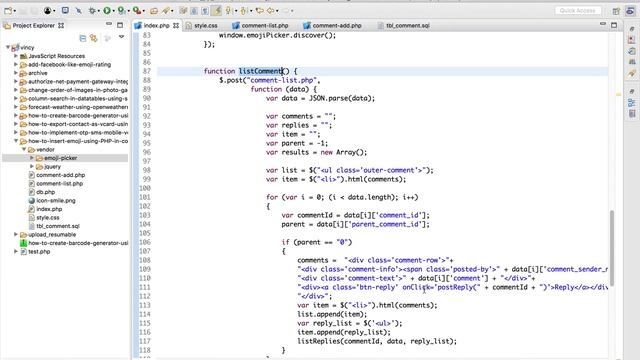Close the index.php editor tab
Screen dimensions: 640x360
176,25
